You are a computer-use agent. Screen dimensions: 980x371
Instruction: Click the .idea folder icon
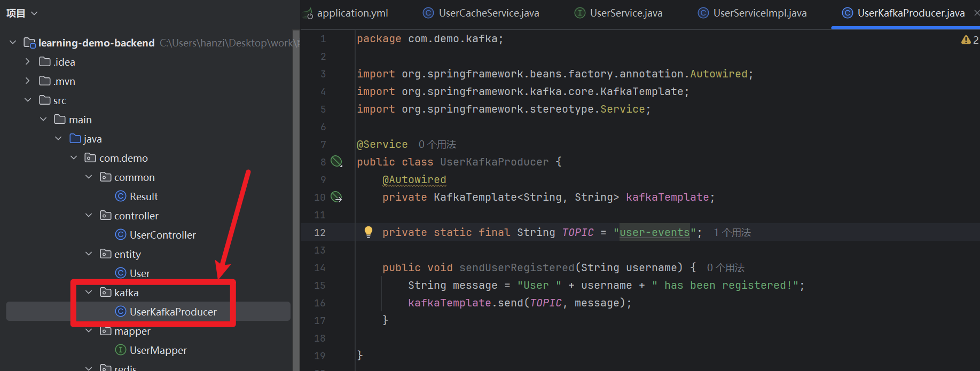pyautogui.click(x=45, y=62)
